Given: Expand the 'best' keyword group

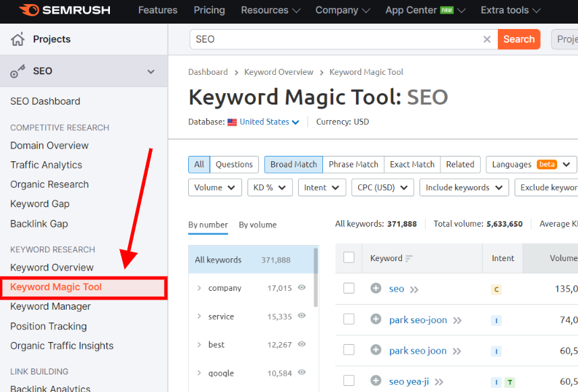Looking at the screenshot, I should coord(199,345).
